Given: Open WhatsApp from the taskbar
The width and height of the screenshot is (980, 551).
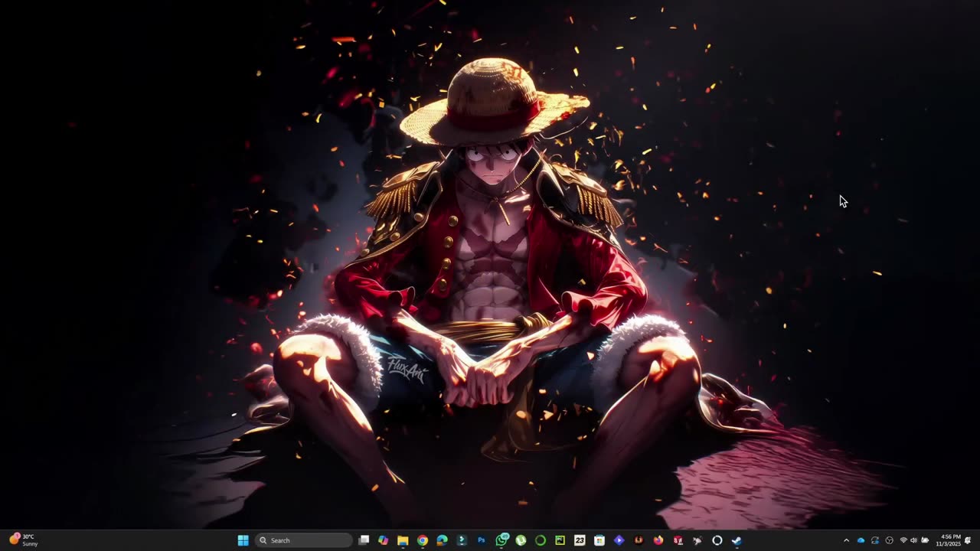Looking at the screenshot, I should pos(501,540).
